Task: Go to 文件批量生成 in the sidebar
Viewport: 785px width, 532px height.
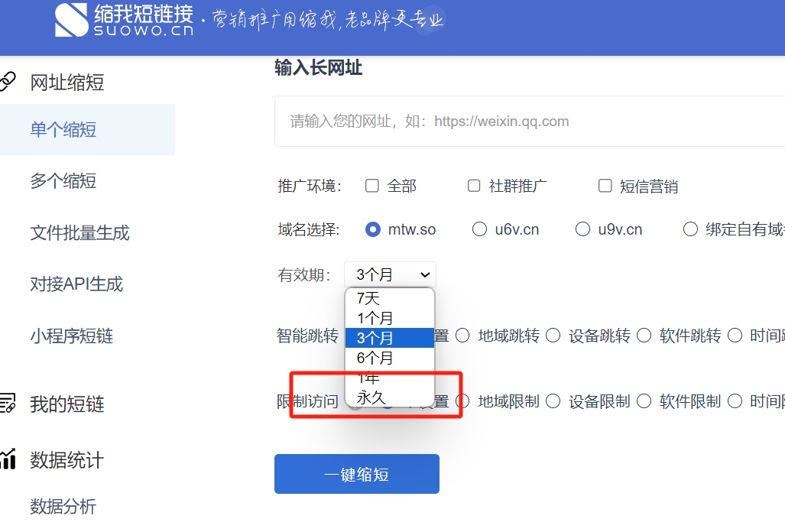Action: 79,233
